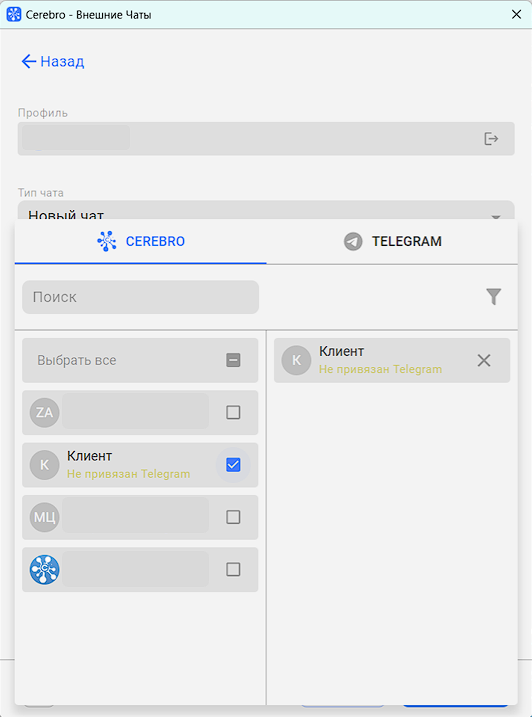Viewport: 532px width, 717px height.
Task: Go back via Назад link
Action: click(62, 61)
